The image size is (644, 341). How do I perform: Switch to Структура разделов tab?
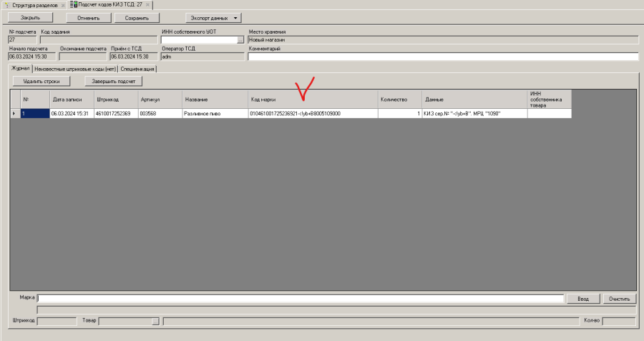[34, 5]
